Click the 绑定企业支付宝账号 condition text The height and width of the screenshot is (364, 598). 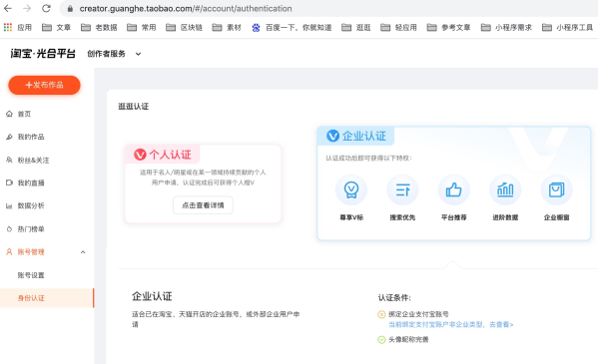pyautogui.click(x=418, y=314)
